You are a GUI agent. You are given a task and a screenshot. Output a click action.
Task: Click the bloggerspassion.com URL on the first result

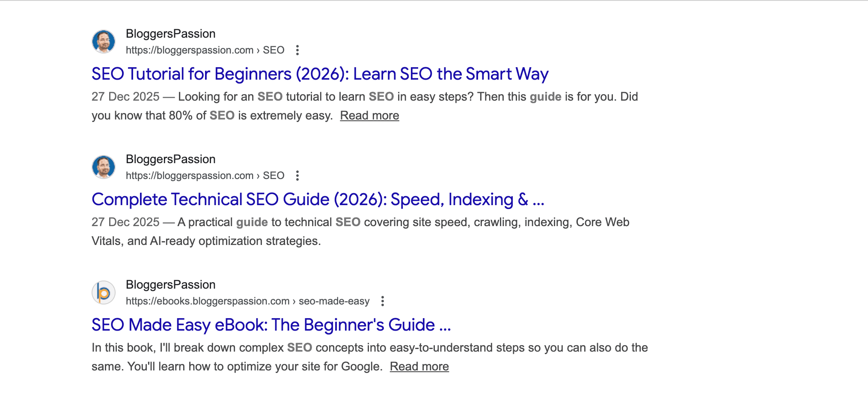[189, 50]
